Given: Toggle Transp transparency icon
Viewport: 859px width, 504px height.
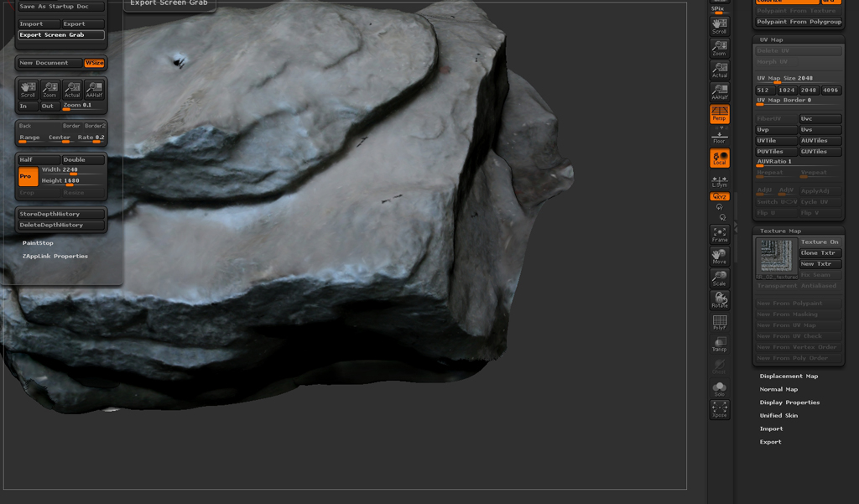Looking at the screenshot, I should click(x=719, y=344).
